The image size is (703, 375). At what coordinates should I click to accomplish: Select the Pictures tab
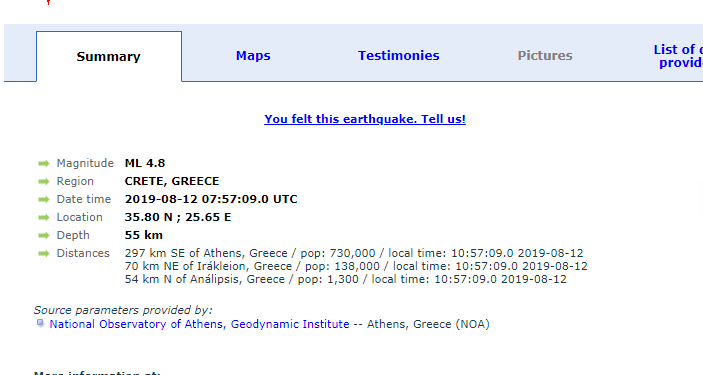pyautogui.click(x=545, y=56)
